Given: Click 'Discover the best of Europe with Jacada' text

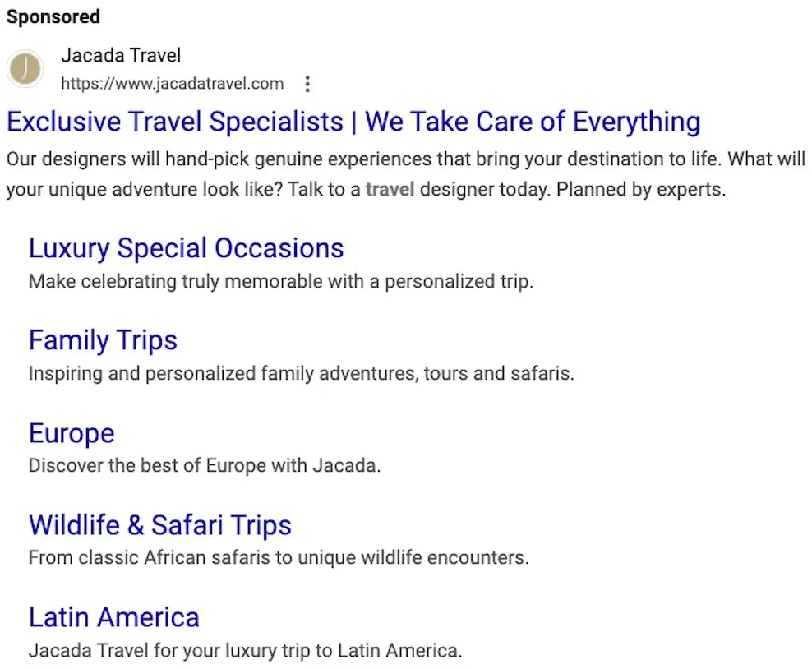Looking at the screenshot, I should tap(205, 465).
